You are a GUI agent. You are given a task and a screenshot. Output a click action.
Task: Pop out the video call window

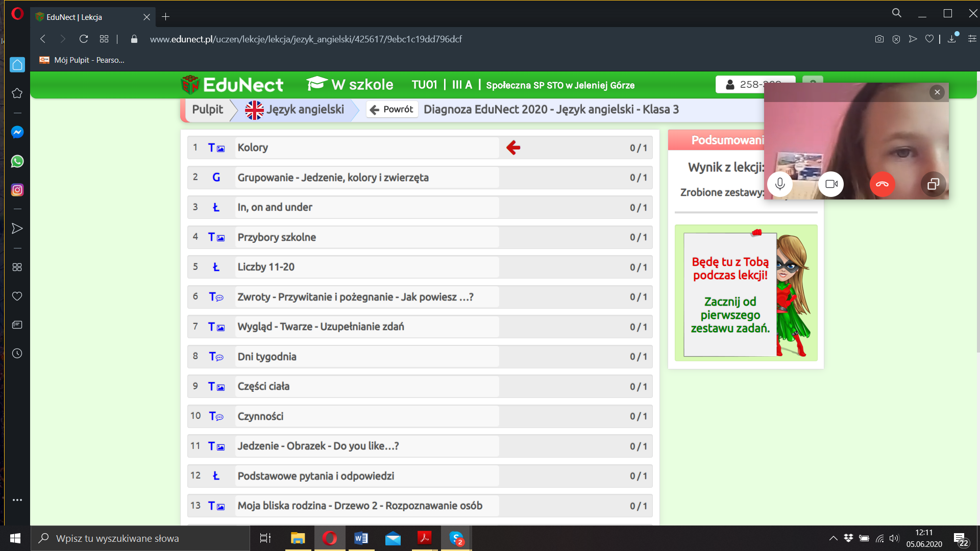point(933,184)
